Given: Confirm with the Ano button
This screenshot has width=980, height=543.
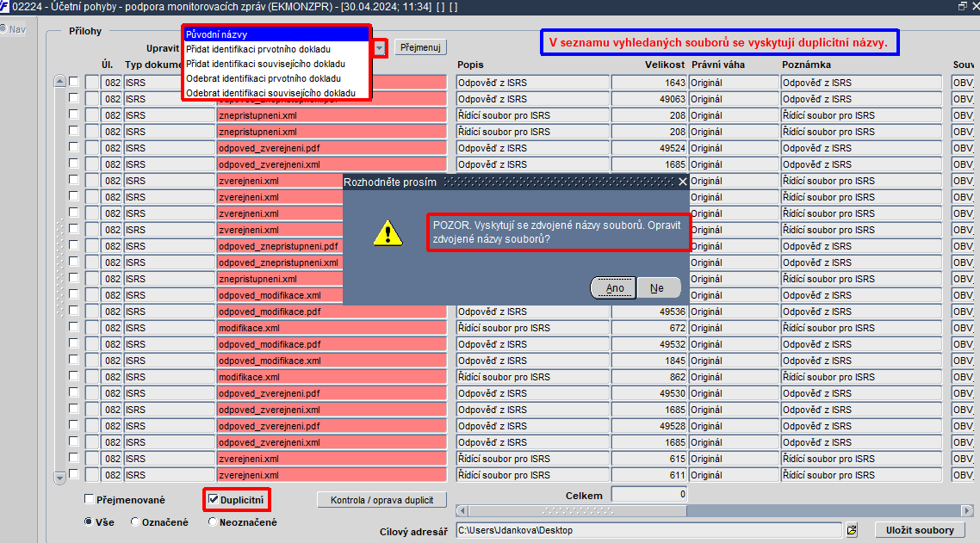Looking at the screenshot, I should [614, 288].
